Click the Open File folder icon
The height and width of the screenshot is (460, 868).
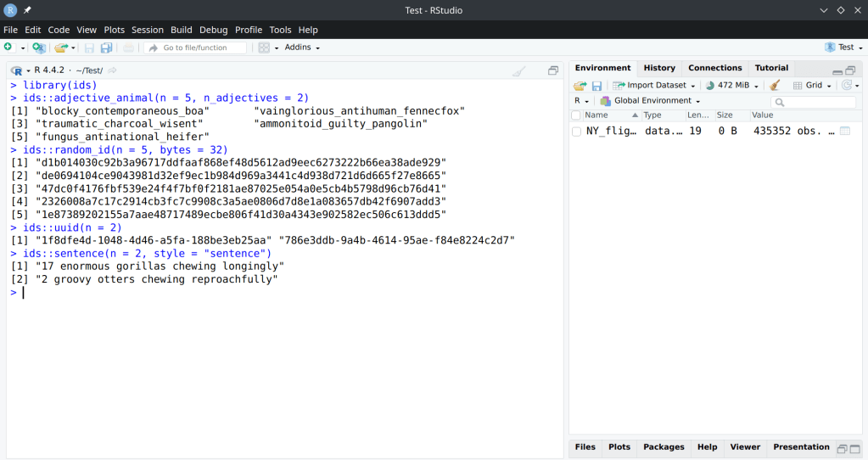pyautogui.click(x=62, y=48)
